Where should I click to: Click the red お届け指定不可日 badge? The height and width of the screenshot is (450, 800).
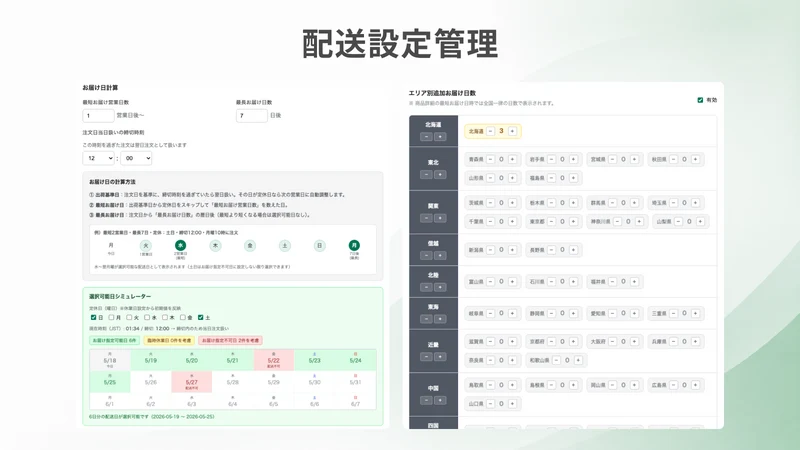pyautogui.click(x=230, y=340)
